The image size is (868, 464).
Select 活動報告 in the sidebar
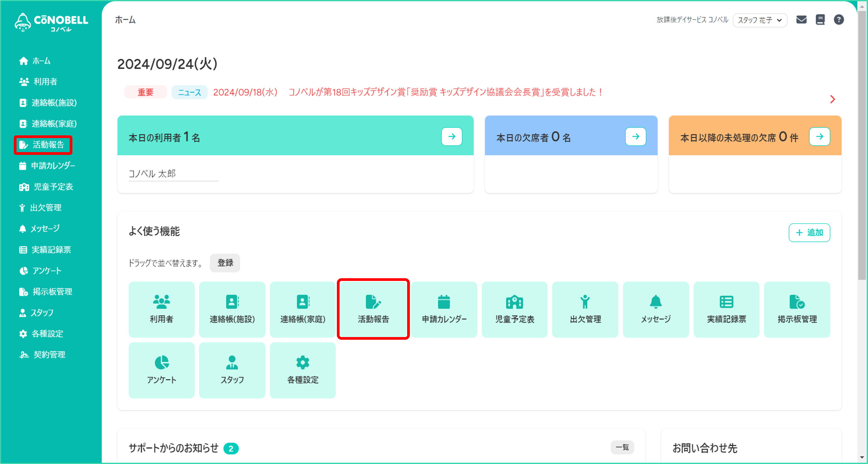tap(42, 145)
